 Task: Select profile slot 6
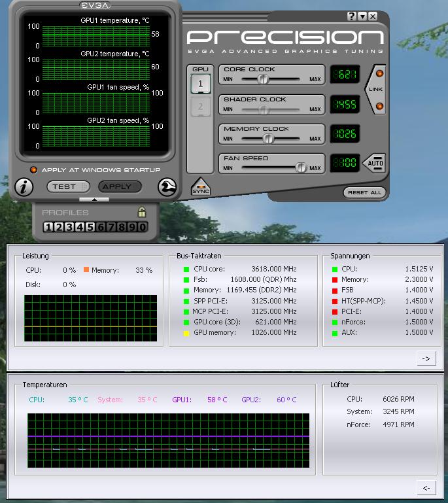point(101,227)
